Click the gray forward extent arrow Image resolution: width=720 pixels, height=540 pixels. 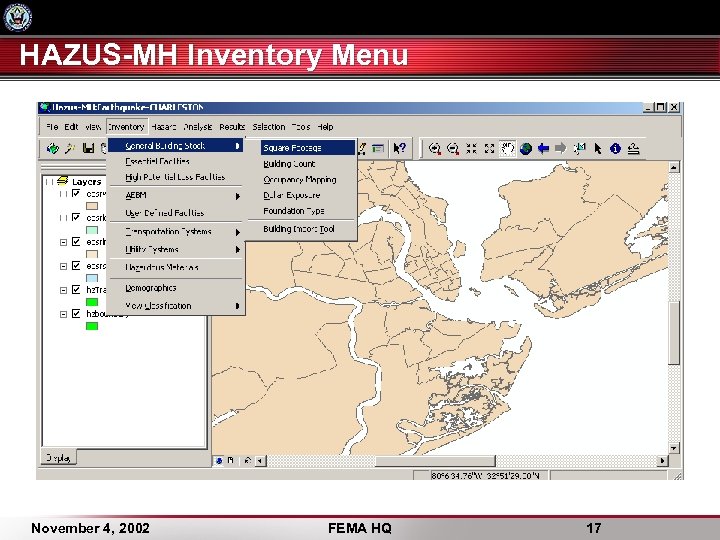(x=561, y=148)
